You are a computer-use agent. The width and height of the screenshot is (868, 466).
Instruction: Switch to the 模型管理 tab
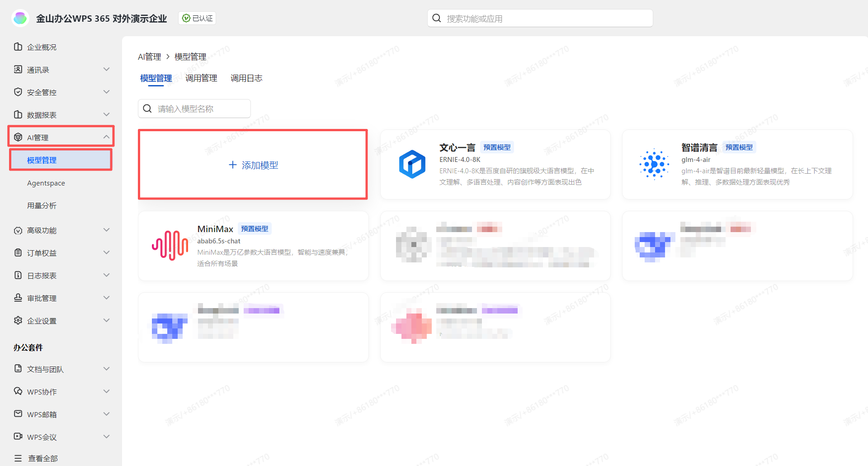coord(156,78)
